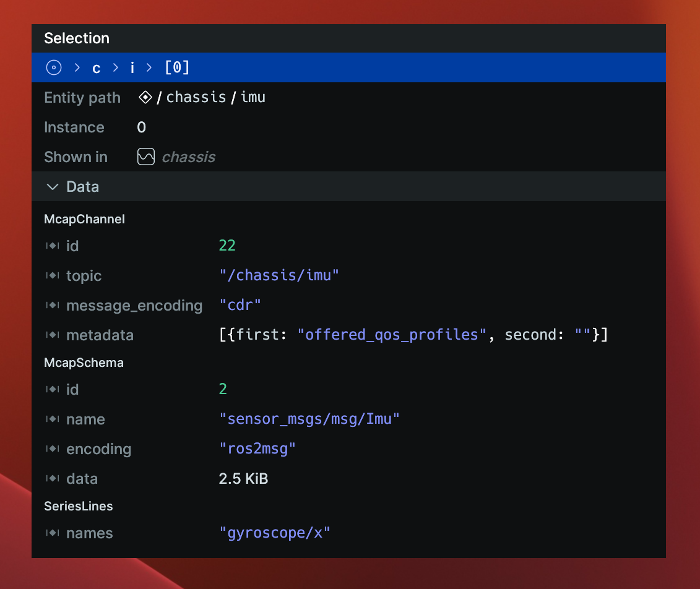Click the component icon next to "metadata"
The width and height of the screenshot is (700, 589).
tap(53, 335)
